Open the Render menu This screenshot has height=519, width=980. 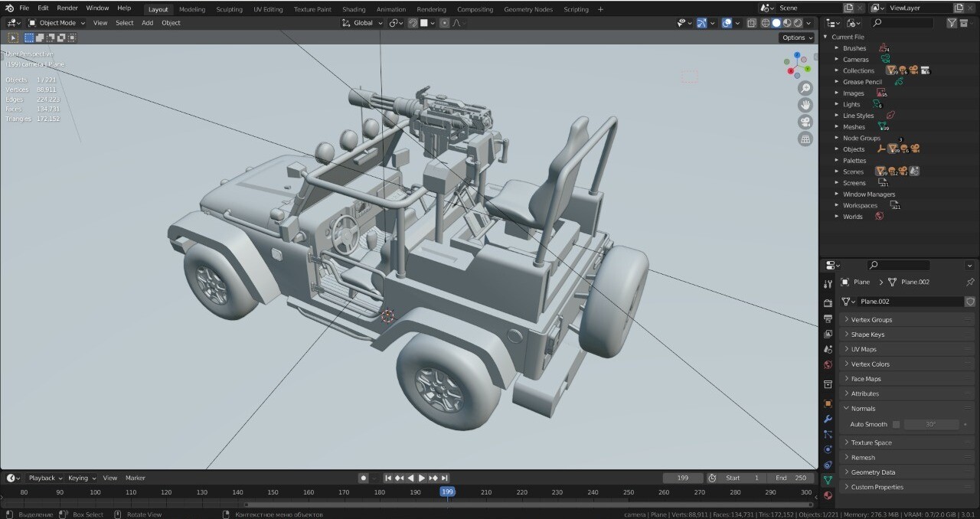click(x=67, y=8)
